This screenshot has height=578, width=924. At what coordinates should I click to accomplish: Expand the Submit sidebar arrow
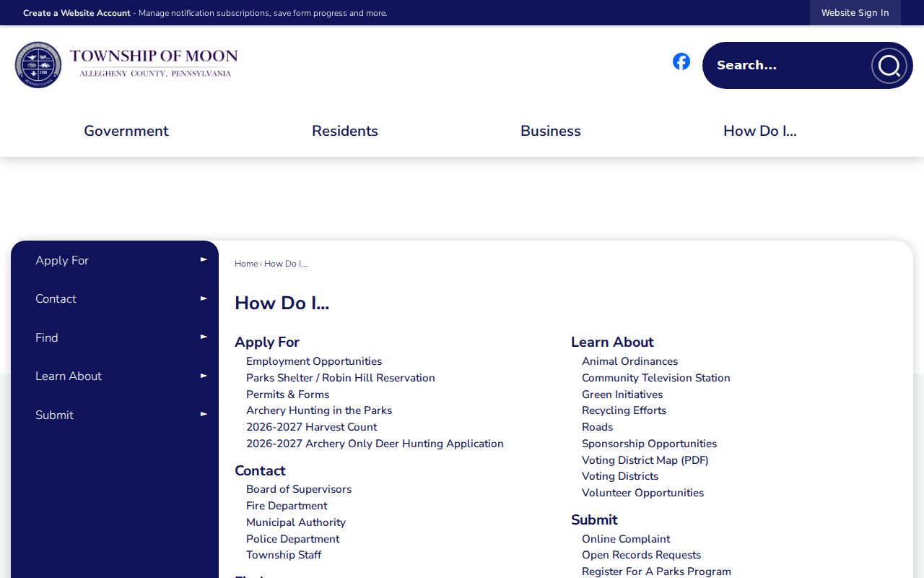(204, 414)
